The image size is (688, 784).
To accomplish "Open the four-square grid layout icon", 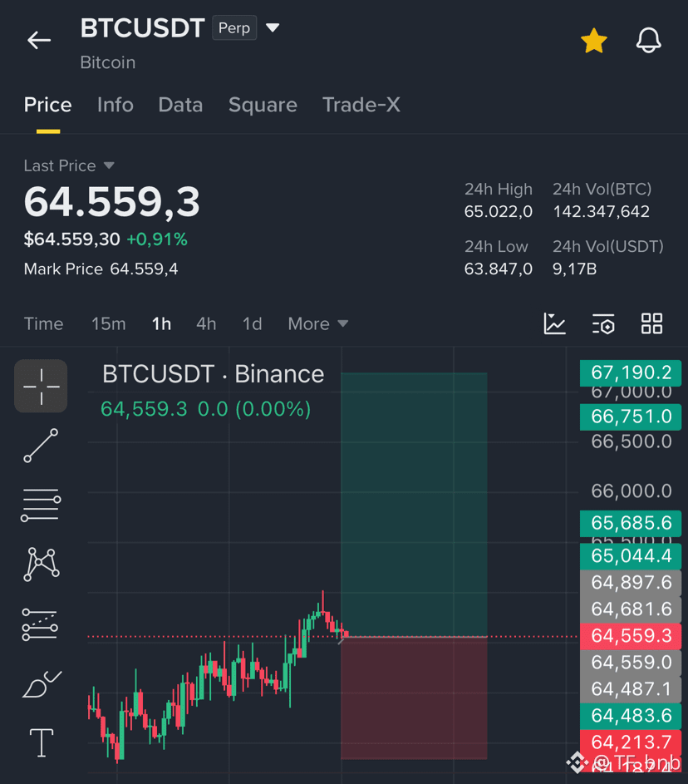I will 652,323.
